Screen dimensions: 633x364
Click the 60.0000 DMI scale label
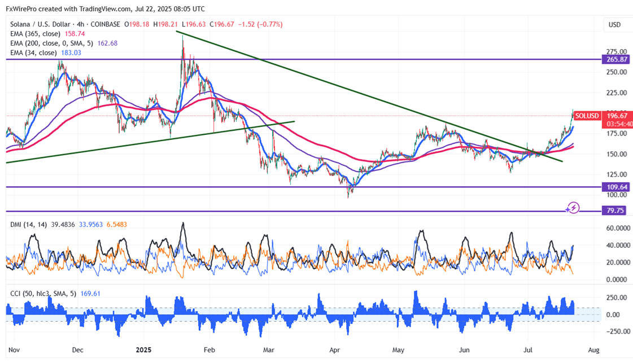tap(618, 228)
